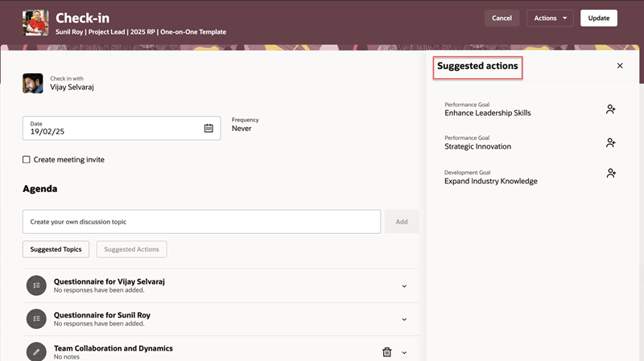
Task: Click the Add topic button
Action: (x=402, y=222)
